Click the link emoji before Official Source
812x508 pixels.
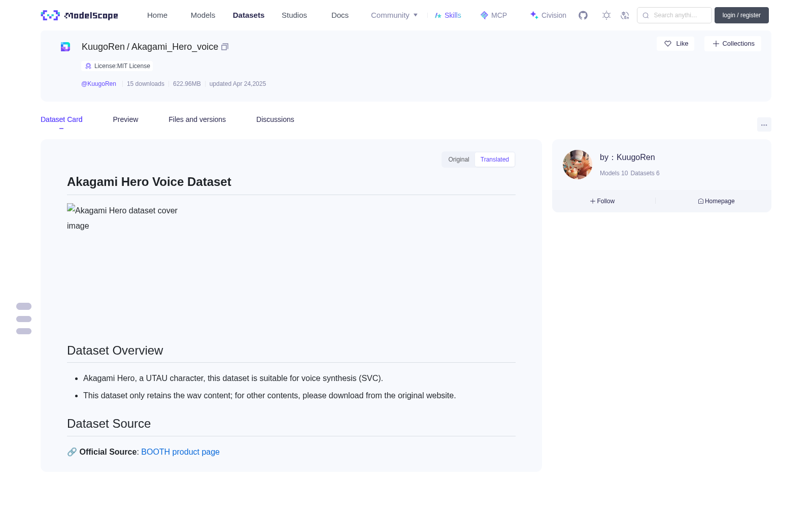[x=72, y=452]
